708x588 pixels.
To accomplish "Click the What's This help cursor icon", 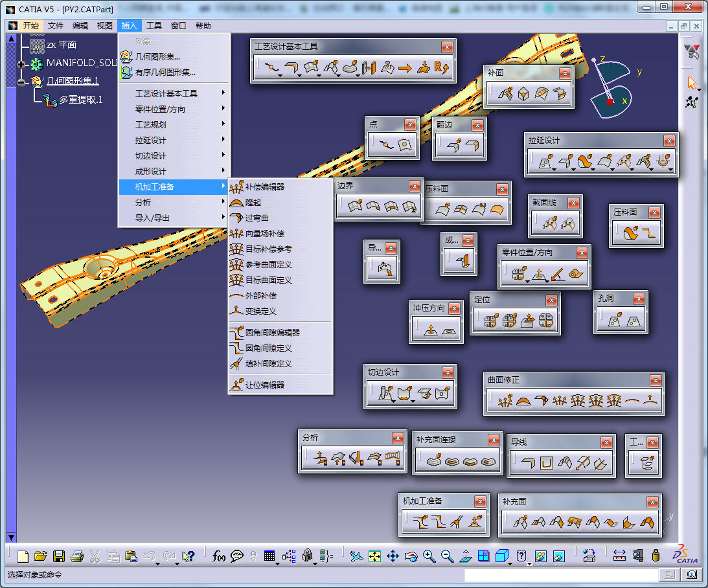I will (x=188, y=556).
